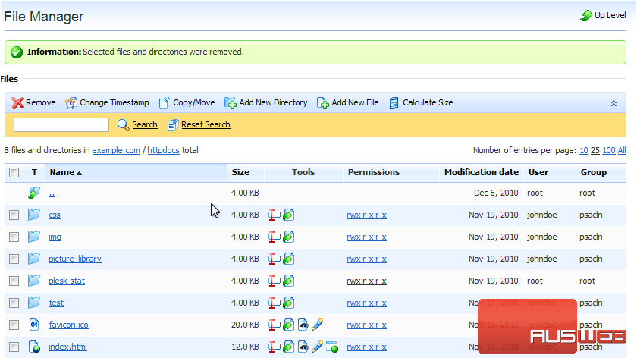
Task: Click the rename icon for css
Action: pos(275,215)
